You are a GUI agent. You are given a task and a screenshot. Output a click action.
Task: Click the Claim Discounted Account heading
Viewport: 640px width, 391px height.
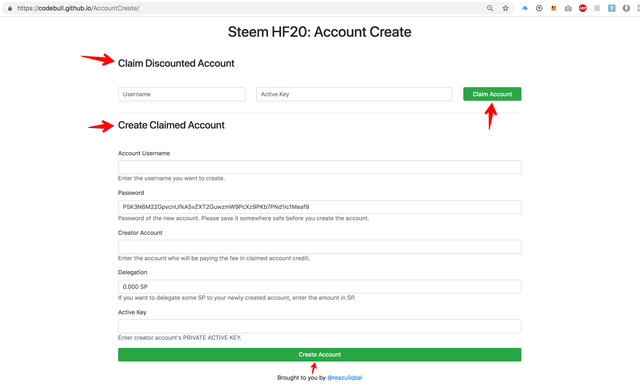coord(176,63)
